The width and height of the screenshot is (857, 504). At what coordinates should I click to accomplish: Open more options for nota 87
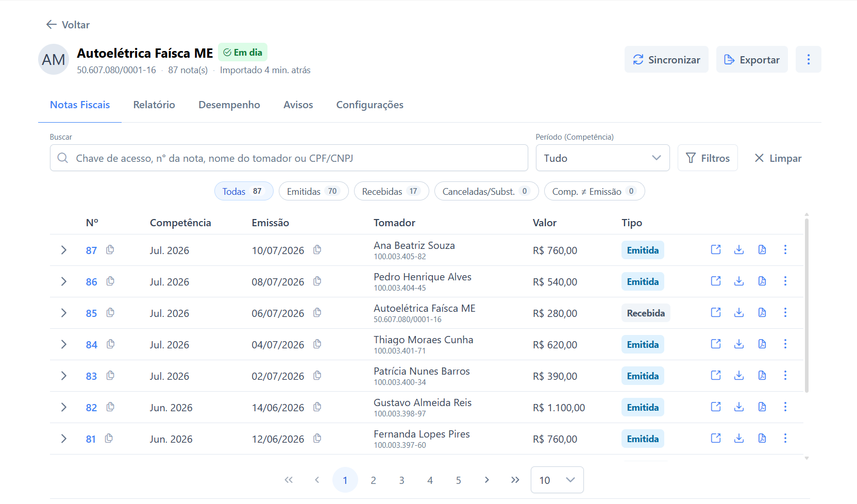tap(785, 250)
